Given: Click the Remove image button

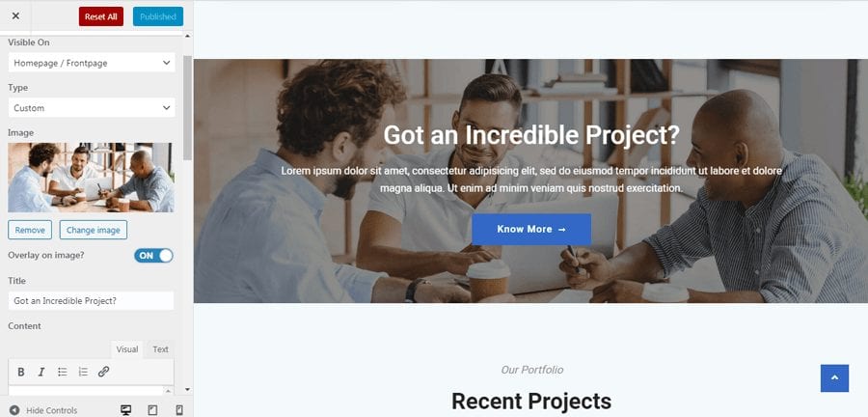Looking at the screenshot, I should point(30,230).
